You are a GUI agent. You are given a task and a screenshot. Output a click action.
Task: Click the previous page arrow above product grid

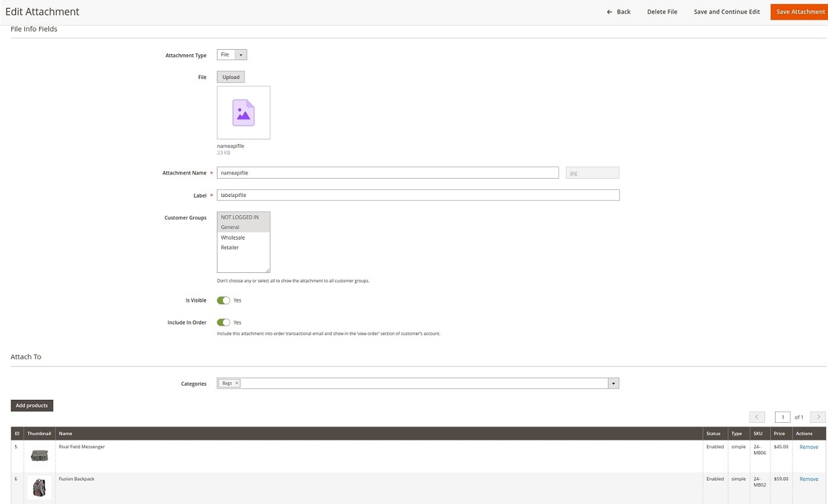tap(757, 416)
